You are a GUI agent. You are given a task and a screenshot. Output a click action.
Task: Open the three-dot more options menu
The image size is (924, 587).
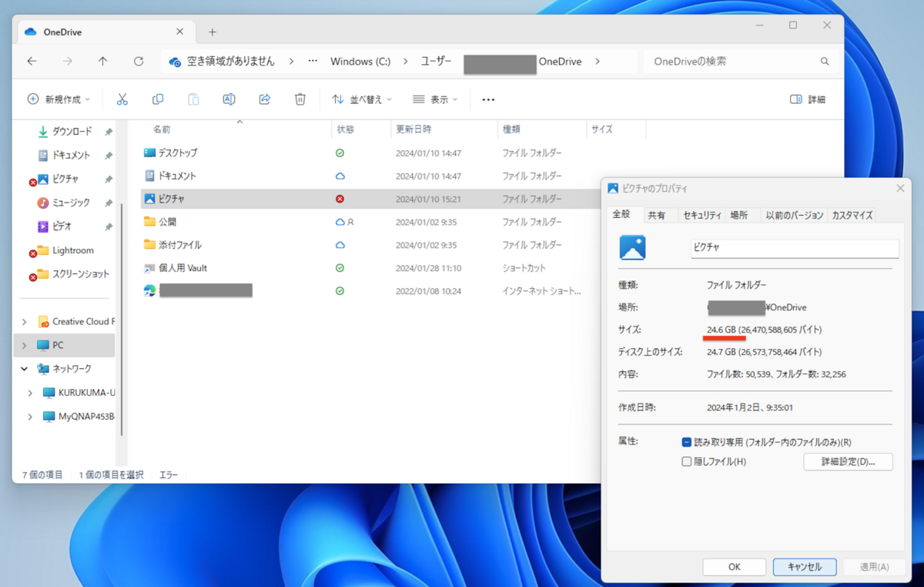point(488,99)
